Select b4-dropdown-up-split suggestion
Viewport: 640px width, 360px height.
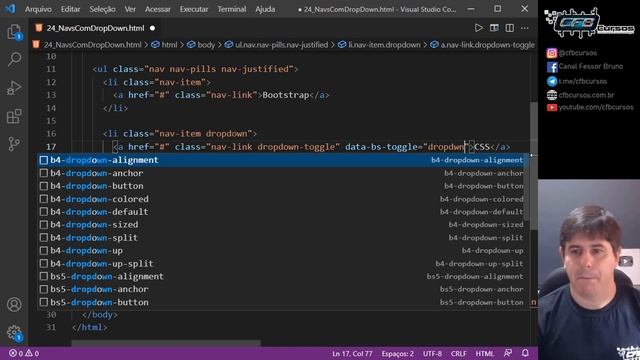281,264
